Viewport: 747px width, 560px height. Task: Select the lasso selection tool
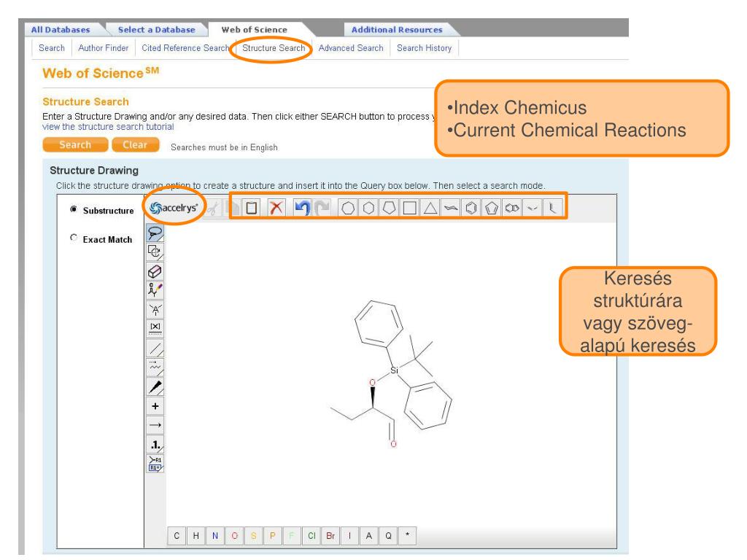tap(155, 233)
